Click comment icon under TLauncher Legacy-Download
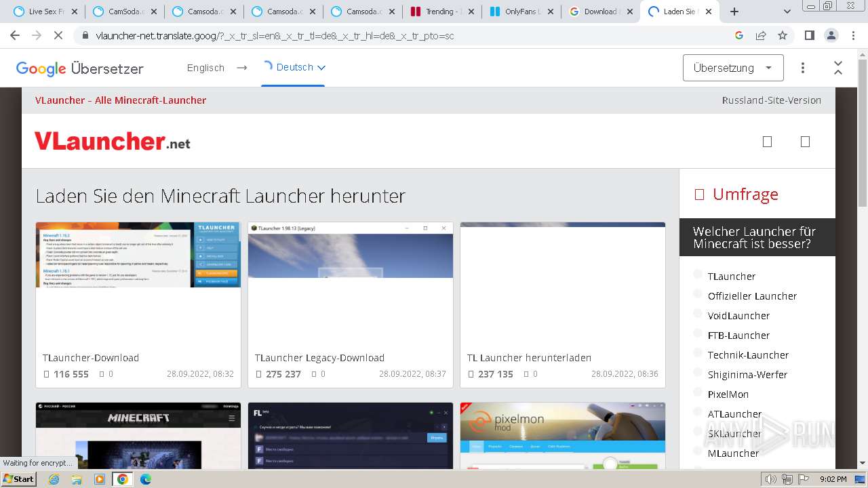Viewport: 868px width, 488px height. point(314,374)
